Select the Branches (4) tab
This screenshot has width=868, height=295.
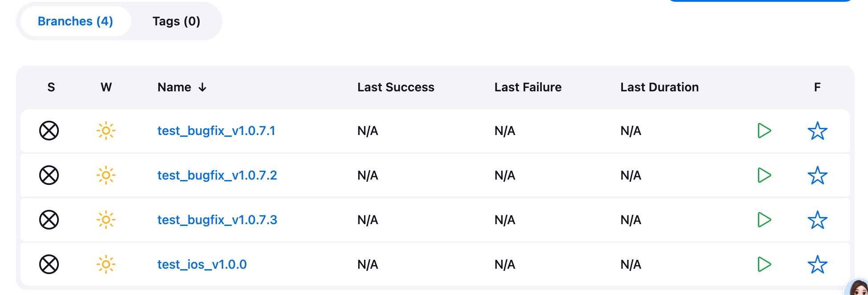point(75,21)
